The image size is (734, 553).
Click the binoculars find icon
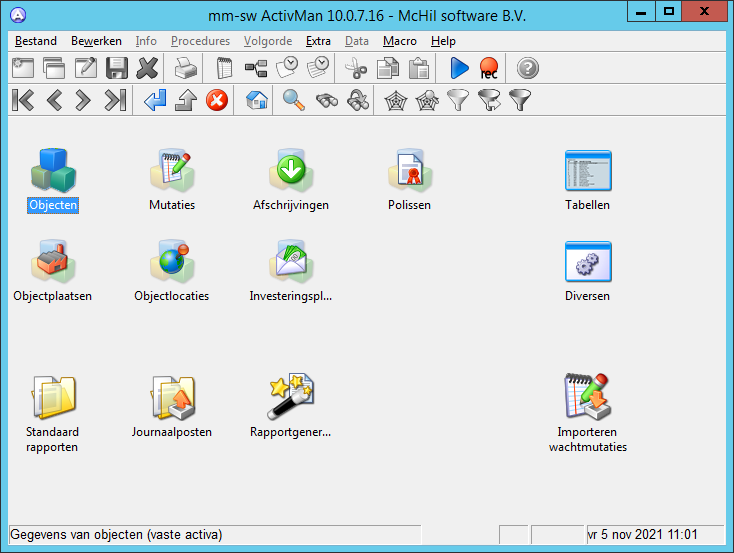tap(327, 100)
